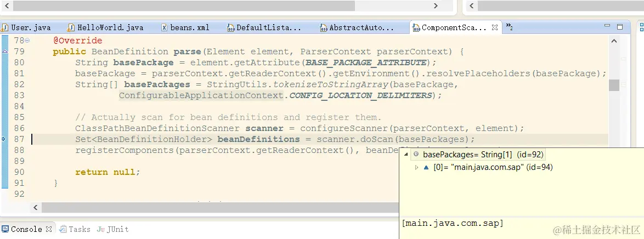Click beanDefinitions variable on line 87
Image resolution: width=644 pixels, height=239 pixels.
point(258,139)
